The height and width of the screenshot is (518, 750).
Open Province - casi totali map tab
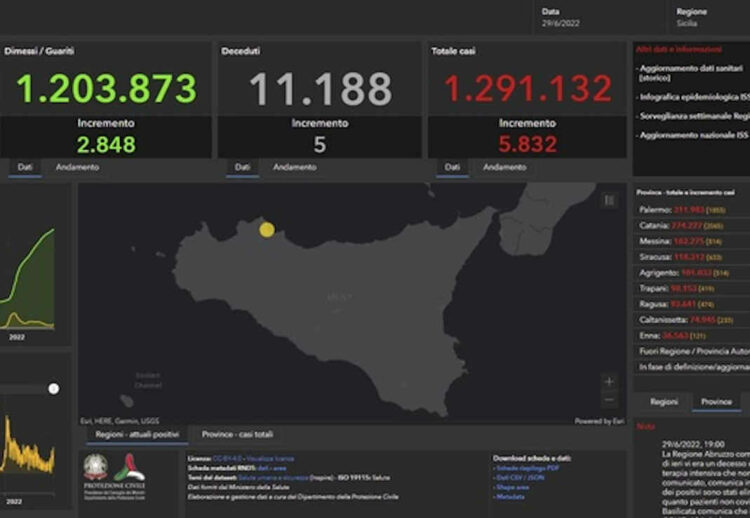point(237,434)
